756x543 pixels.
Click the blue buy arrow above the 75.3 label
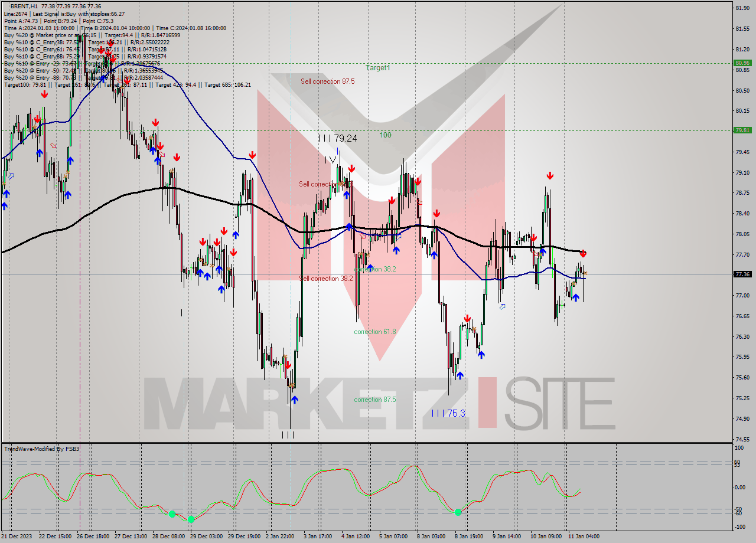click(460, 375)
